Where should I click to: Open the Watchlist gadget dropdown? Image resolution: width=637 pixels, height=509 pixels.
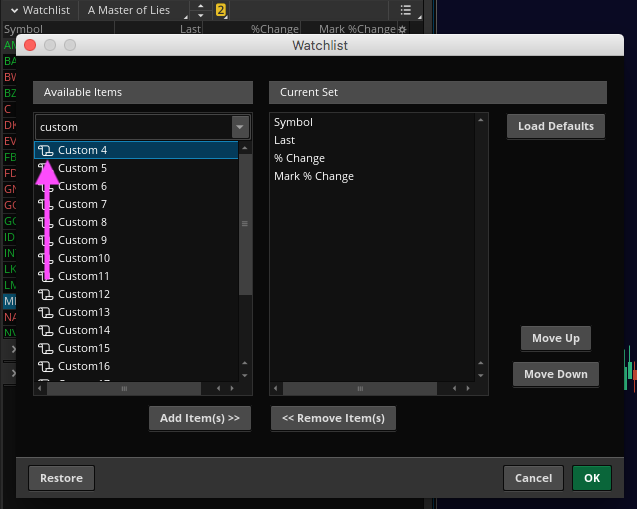click(x=42, y=10)
